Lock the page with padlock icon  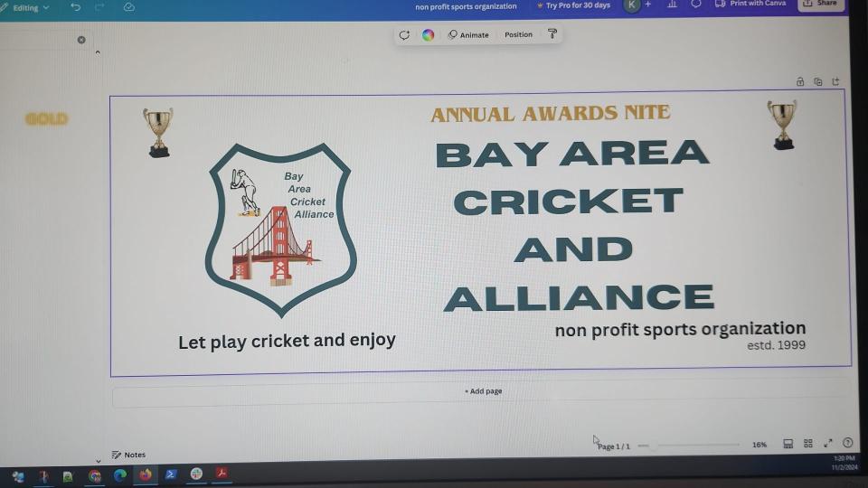coord(800,81)
